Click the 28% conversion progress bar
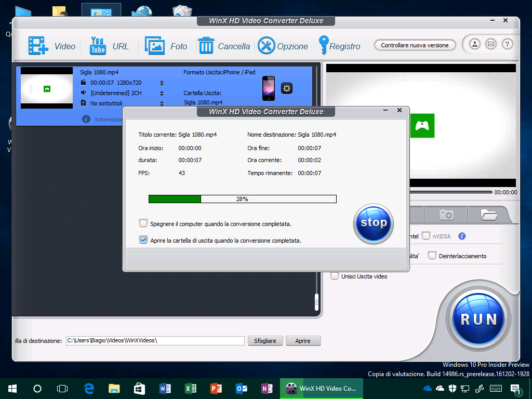Screen dimensions: 532x399 (243, 199)
